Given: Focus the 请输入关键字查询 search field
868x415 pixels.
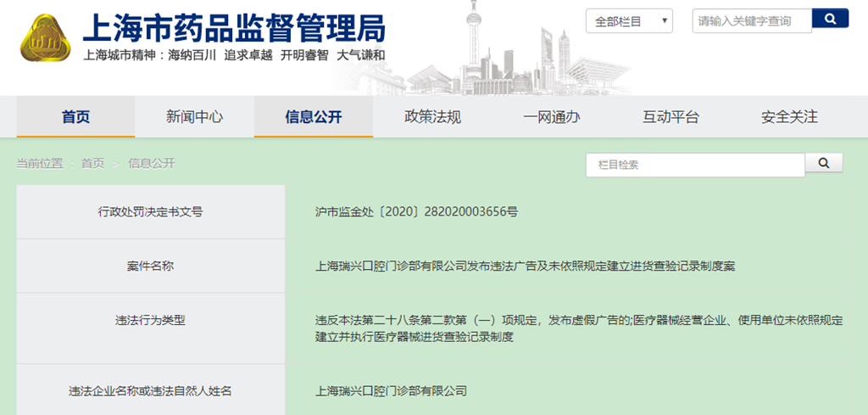Looking at the screenshot, I should [752, 21].
